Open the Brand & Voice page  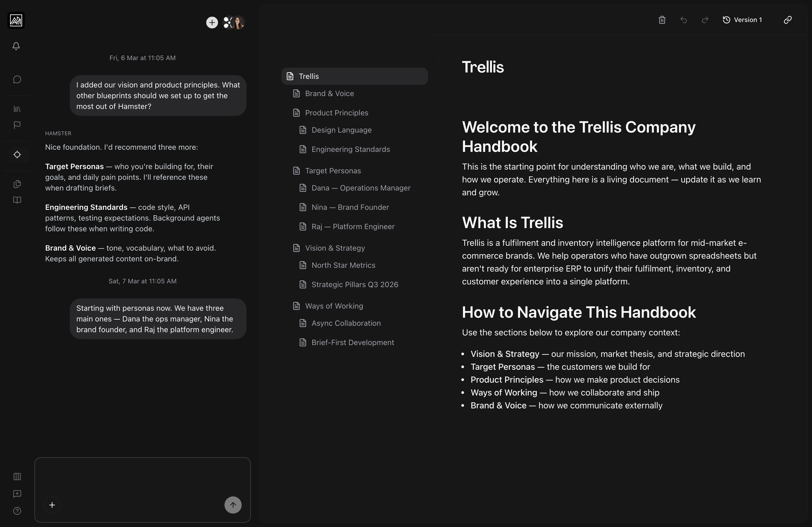329,93
